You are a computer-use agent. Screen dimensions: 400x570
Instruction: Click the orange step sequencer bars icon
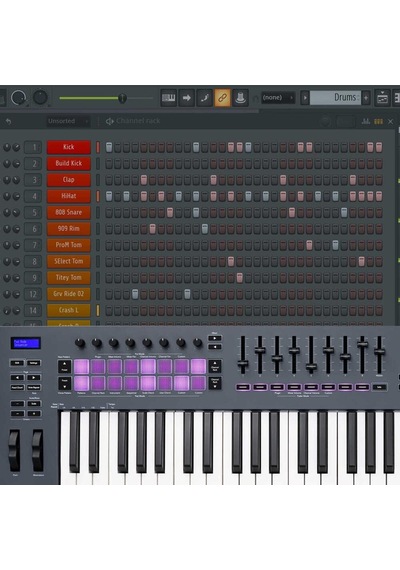coord(379,121)
